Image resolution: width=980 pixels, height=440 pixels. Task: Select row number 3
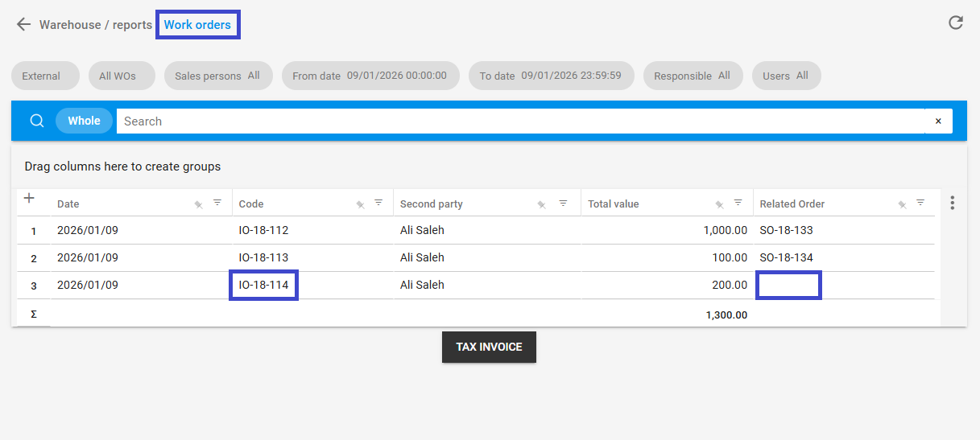pyautogui.click(x=34, y=286)
